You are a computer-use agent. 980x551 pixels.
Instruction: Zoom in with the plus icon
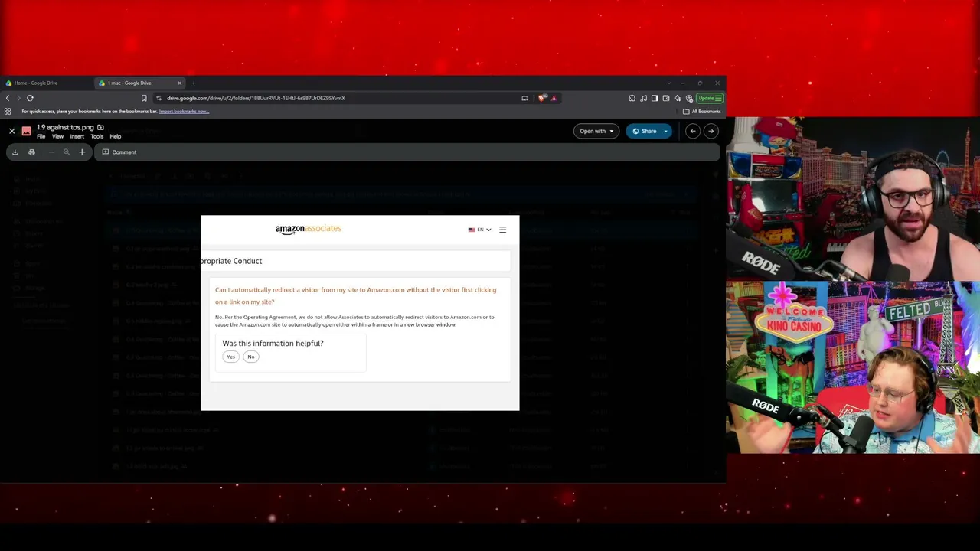[x=82, y=152]
